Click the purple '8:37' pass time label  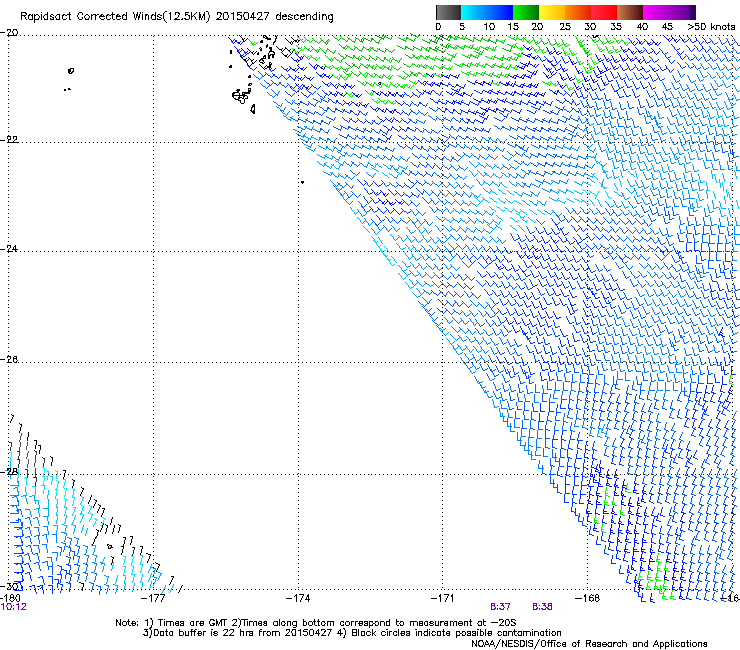(x=500, y=607)
